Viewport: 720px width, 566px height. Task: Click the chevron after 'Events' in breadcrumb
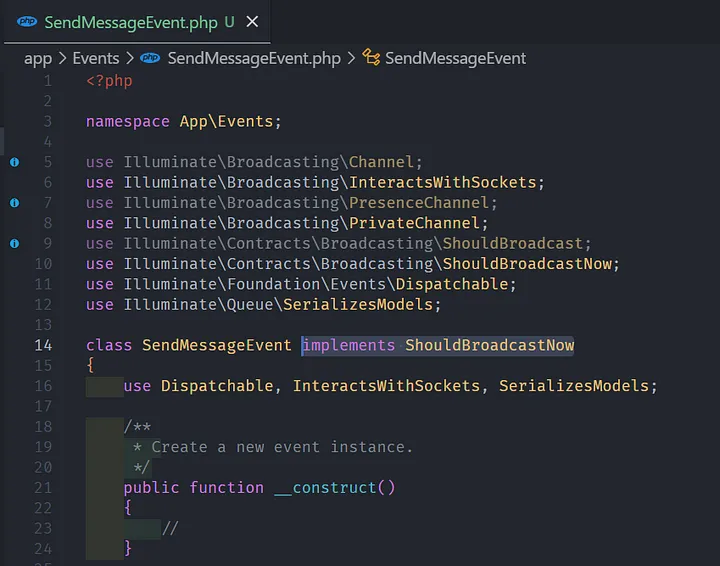130,58
